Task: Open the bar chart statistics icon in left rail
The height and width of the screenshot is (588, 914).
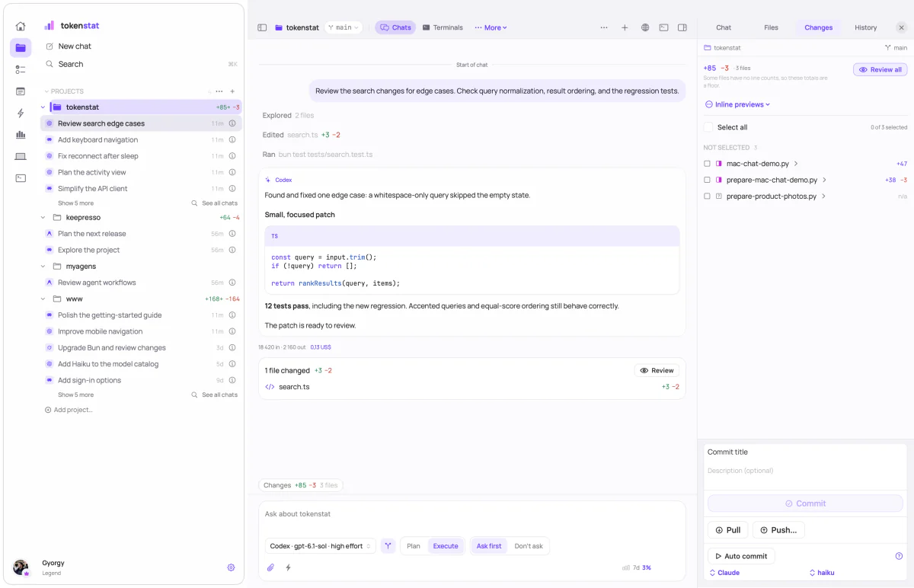Action: pos(21,135)
